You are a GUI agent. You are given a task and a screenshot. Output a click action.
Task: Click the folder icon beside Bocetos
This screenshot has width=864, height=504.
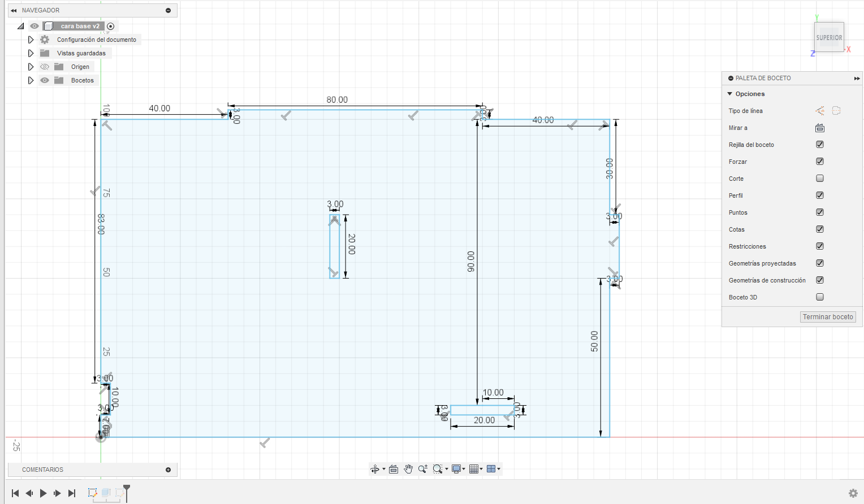click(59, 80)
